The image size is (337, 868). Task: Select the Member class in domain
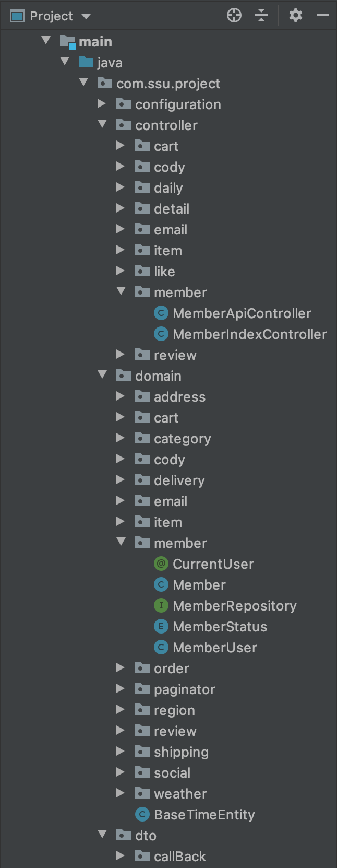click(x=199, y=584)
